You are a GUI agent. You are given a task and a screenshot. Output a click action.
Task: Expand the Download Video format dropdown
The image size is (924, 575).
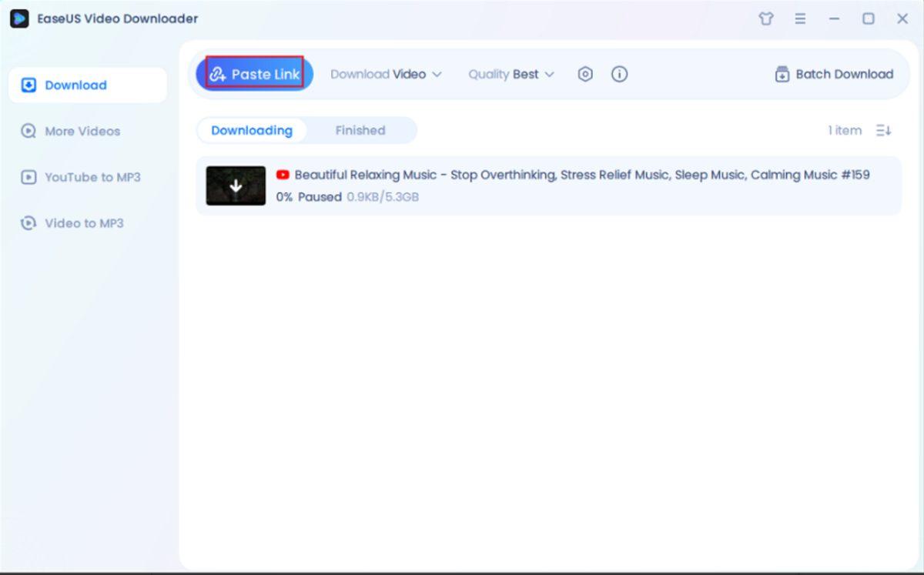[x=386, y=74]
